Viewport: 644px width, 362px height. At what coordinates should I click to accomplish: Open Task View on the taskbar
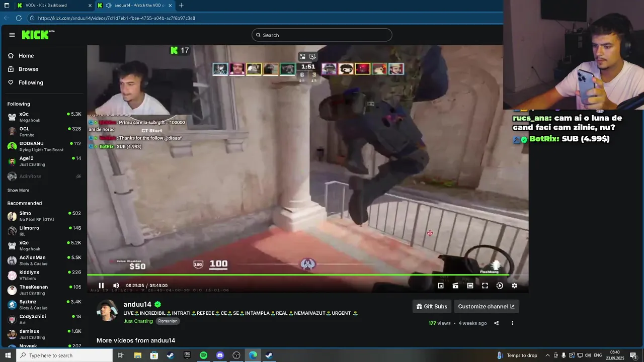coord(121,355)
